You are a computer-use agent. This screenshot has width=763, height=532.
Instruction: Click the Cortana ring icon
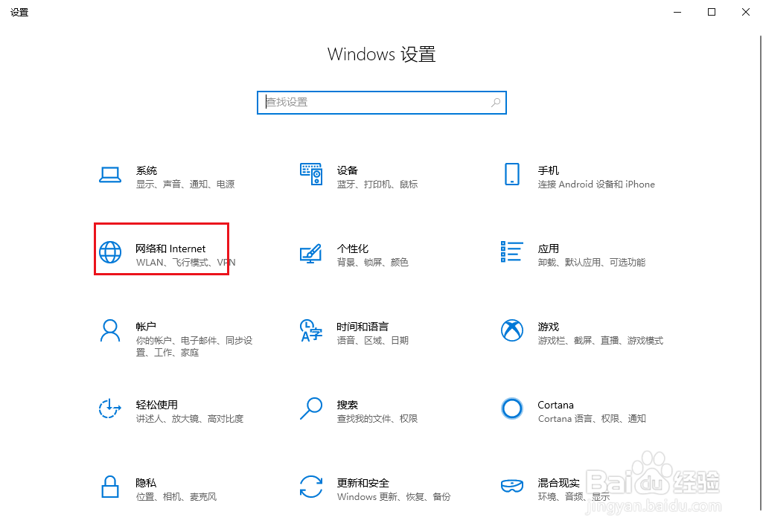tap(512, 408)
